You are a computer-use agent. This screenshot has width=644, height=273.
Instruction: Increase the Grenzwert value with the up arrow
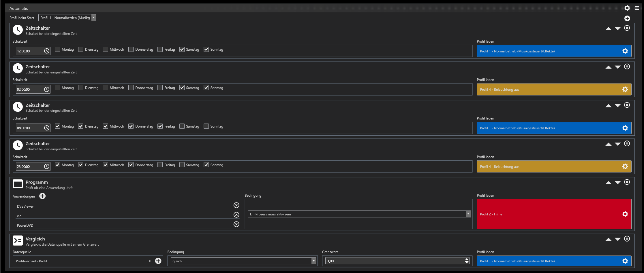click(x=467, y=259)
